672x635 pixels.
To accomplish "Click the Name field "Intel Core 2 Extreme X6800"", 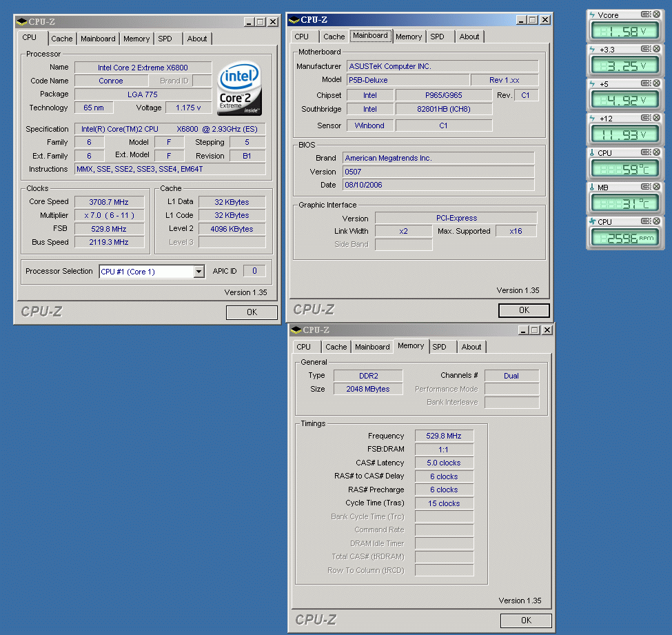I will [x=143, y=68].
